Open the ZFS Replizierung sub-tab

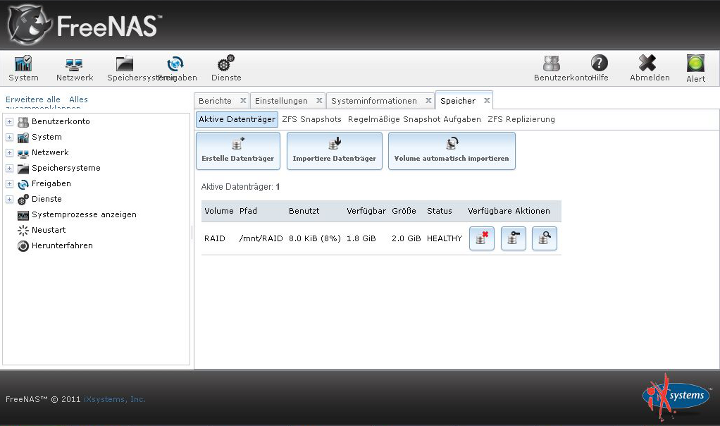[521, 119]
